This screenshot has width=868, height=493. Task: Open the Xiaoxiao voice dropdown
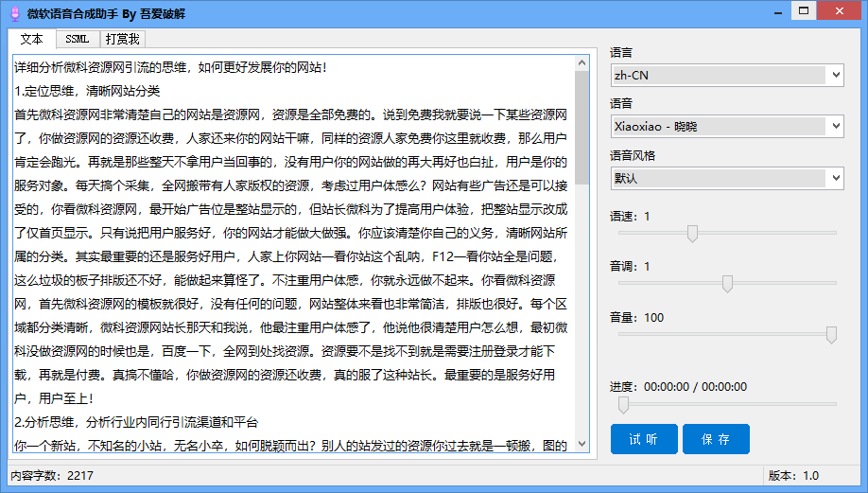click(x=727, y=126)
